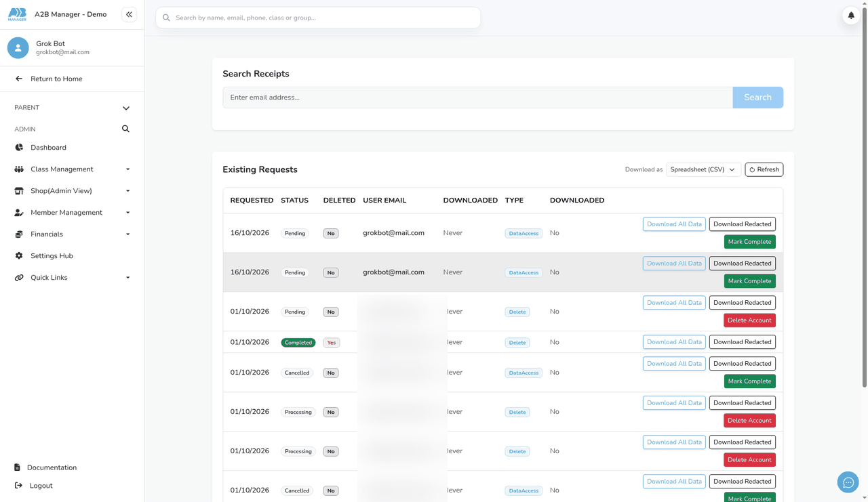Click the Search Receipts heading
Image resolution: width=868 pixels, height=502 pixels.
[x=256, y=74]
